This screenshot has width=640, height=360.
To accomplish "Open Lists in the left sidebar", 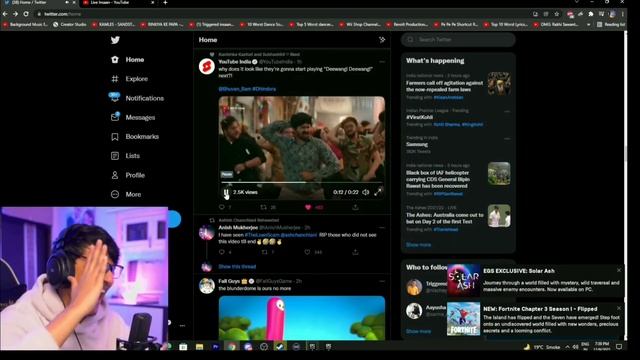I will [x=125, y=156].
